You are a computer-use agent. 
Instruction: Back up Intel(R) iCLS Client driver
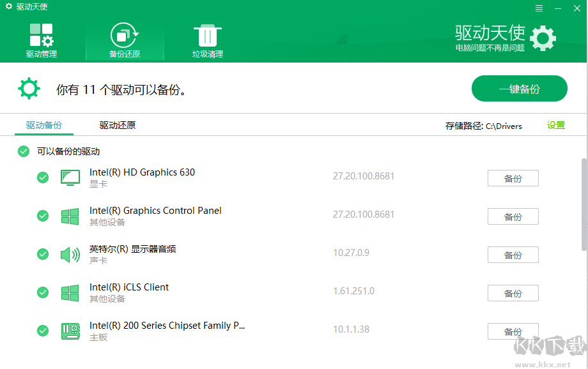[x=513, y=293]
